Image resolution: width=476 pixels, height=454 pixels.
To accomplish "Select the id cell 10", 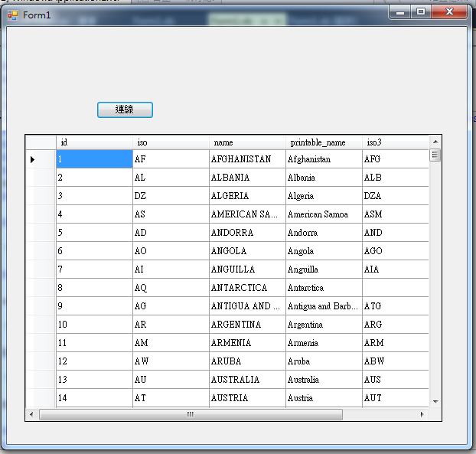I will [x=94, y=325].
